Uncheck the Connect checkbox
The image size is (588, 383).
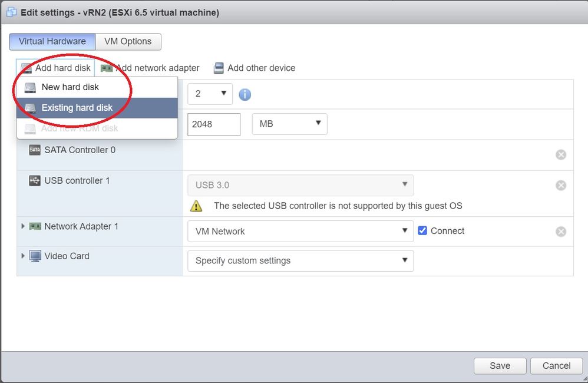pos(422,231)
